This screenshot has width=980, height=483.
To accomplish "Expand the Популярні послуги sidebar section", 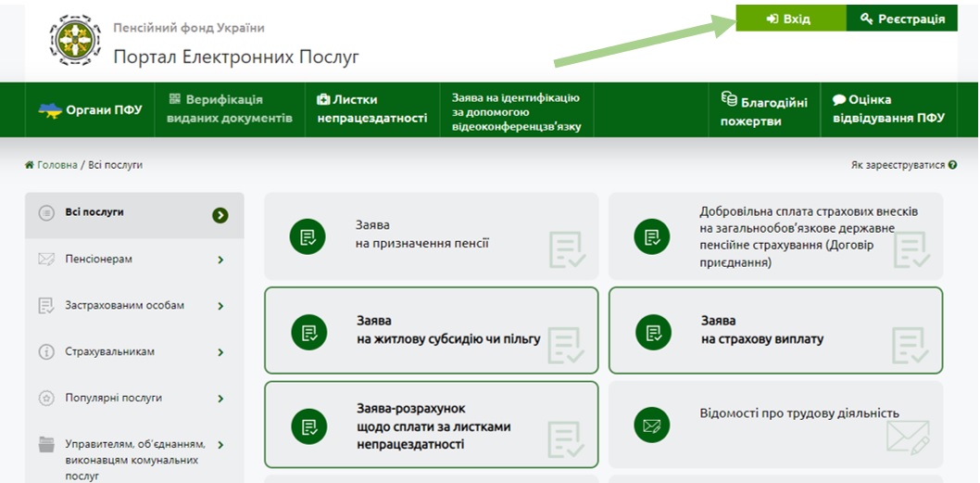I will tap(220, 399).
